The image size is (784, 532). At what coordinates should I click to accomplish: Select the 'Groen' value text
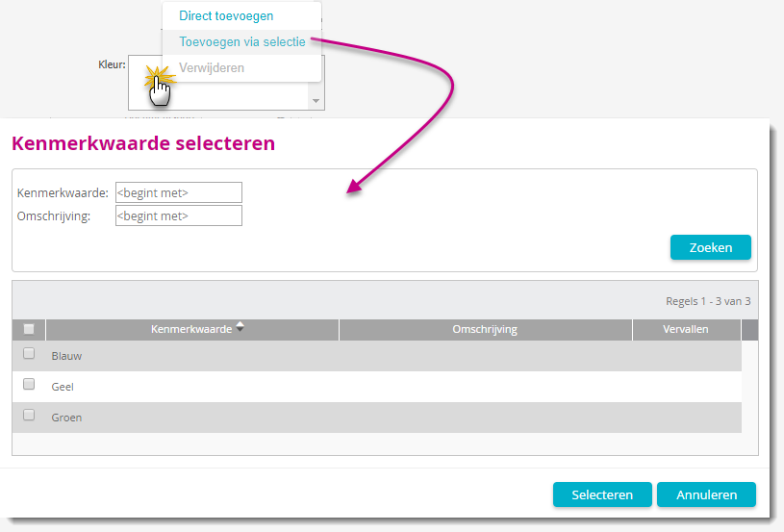coord(66,418)
